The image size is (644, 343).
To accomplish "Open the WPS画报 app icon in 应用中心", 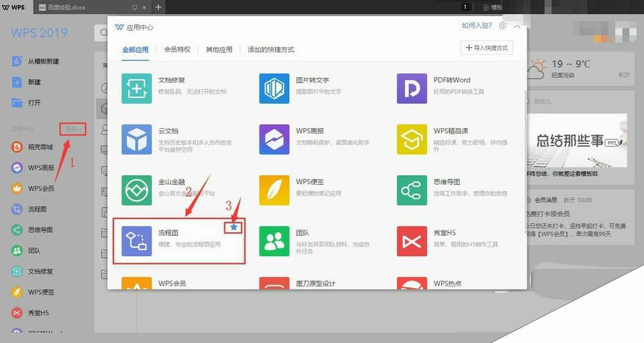I will [x=274, y=139].
